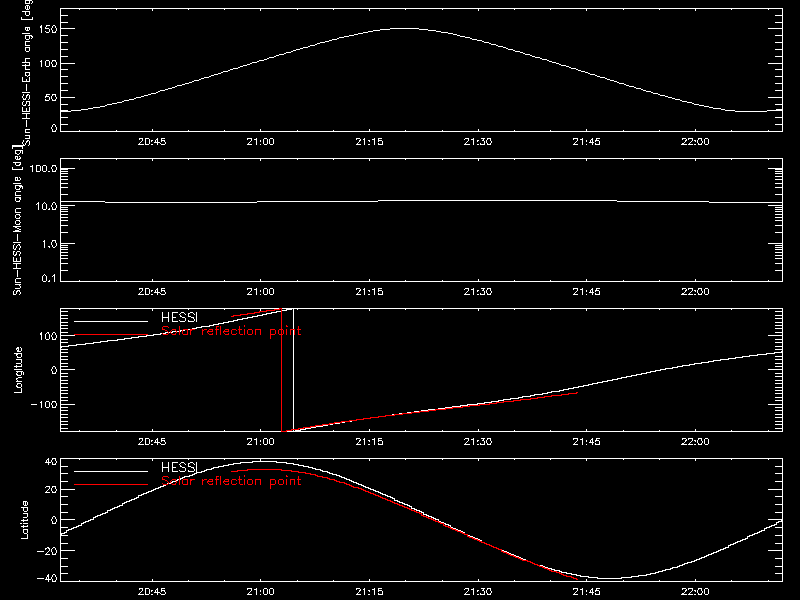Click the 20 tick on Latitude plot
Viewport: 800px width, 600px height.
coord(51,490)
